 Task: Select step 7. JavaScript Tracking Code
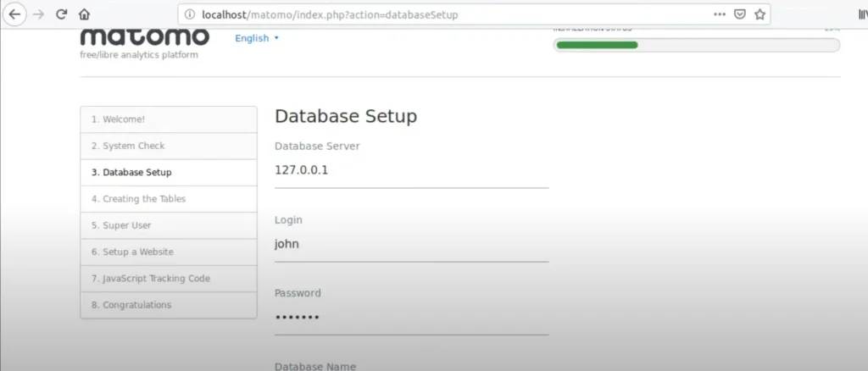point(169,279)
